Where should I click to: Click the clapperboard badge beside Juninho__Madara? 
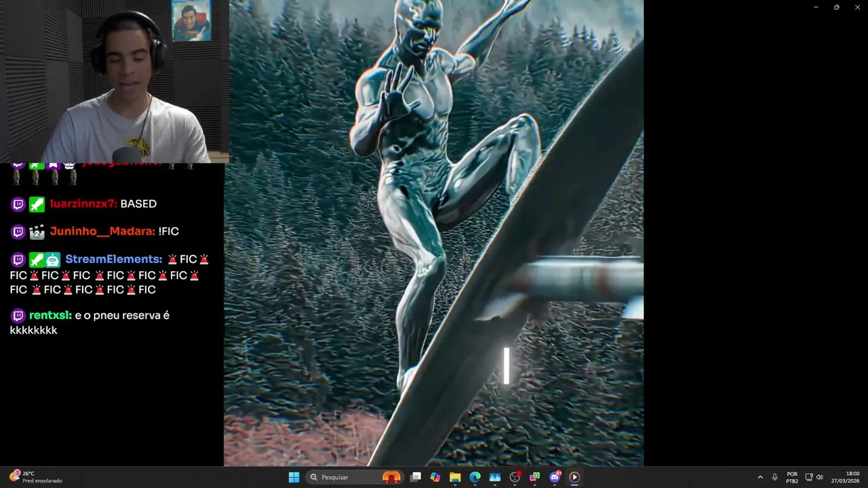[37, 232]
